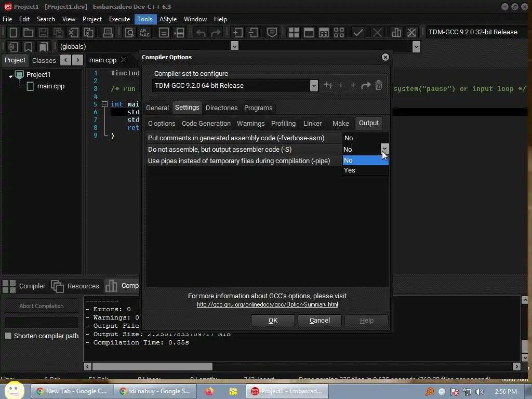Open the Compiler bottom panel tab
The height and width of the screenshot is (399, 532).
tap(24, 286)
